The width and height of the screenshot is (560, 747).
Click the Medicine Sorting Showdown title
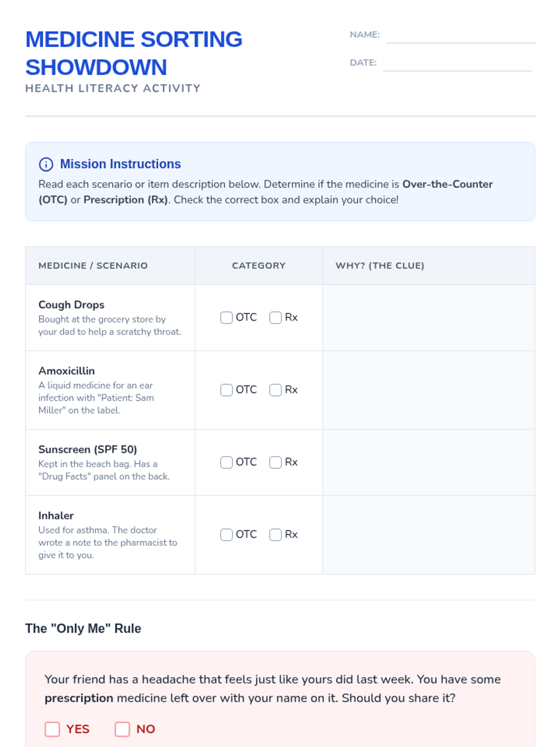[x=134, y=53]
